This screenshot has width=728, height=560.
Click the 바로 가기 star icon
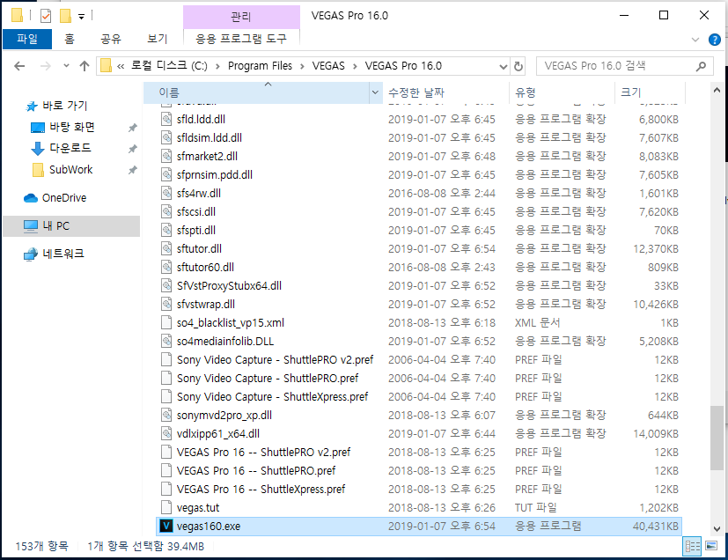(31, 107)
